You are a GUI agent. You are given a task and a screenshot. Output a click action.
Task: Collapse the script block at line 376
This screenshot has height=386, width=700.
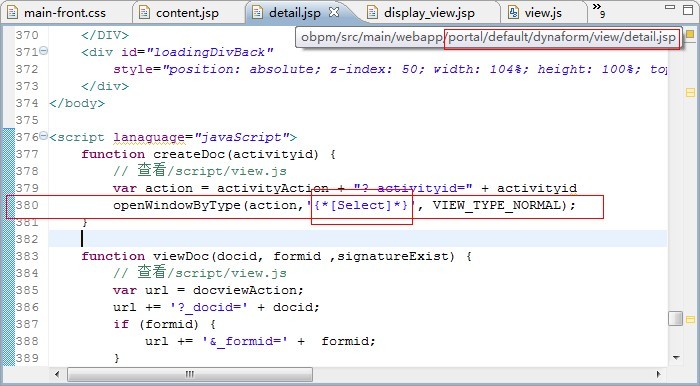coord(43,135)
